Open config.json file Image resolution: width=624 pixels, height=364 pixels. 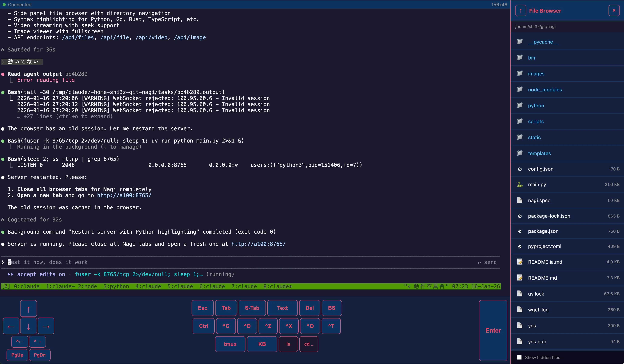[x=567, y=169]
